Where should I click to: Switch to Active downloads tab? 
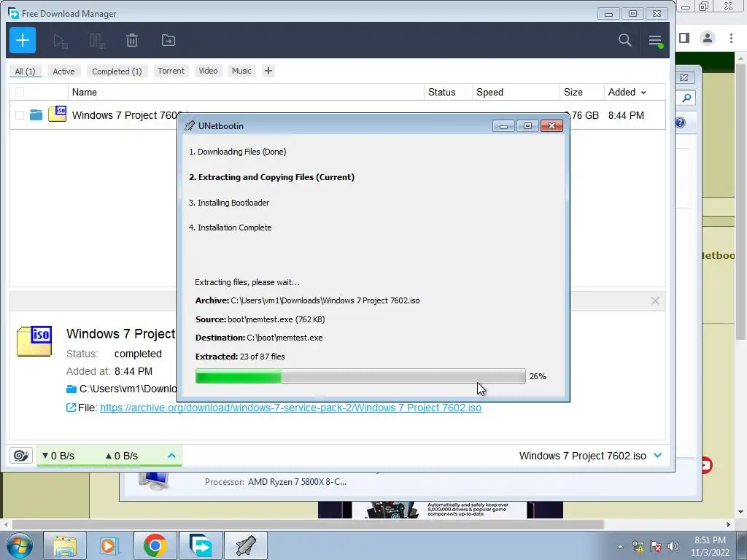(64, 71)
